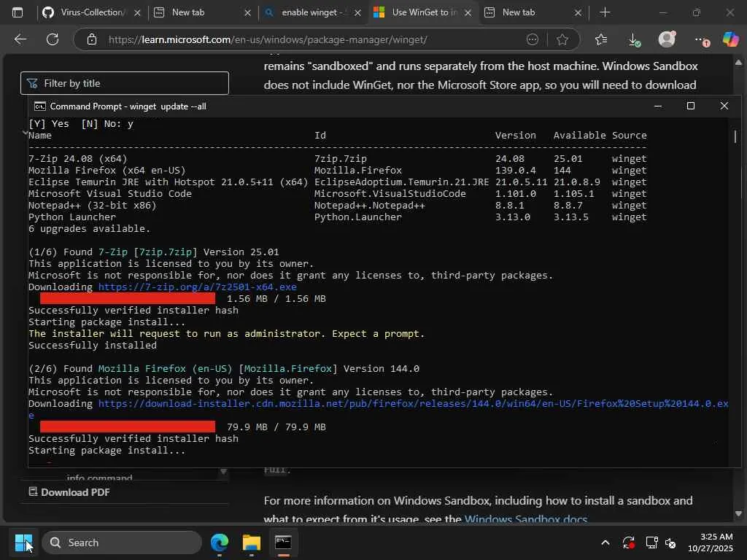Screen dimensions: 747x560
Task: Select the EclipseAdoptium.Temurin.21.JRE Id text
Action: coord(402,182)
